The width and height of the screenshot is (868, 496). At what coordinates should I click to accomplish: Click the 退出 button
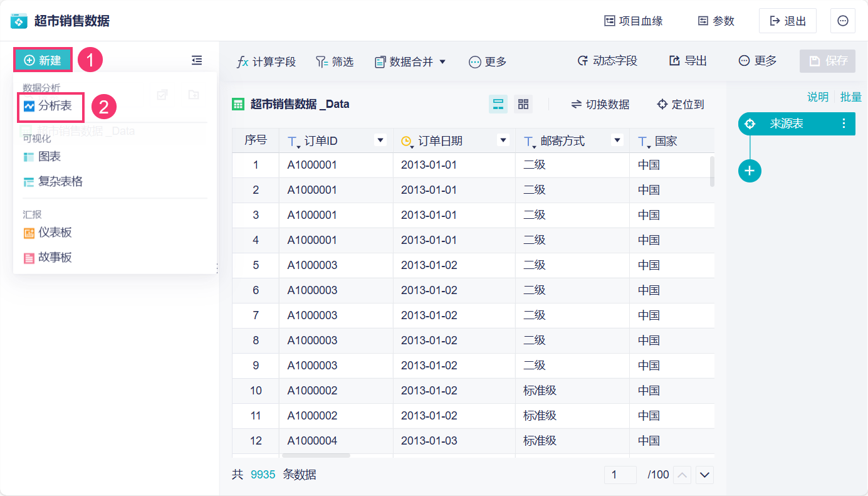tap(787, 21)
